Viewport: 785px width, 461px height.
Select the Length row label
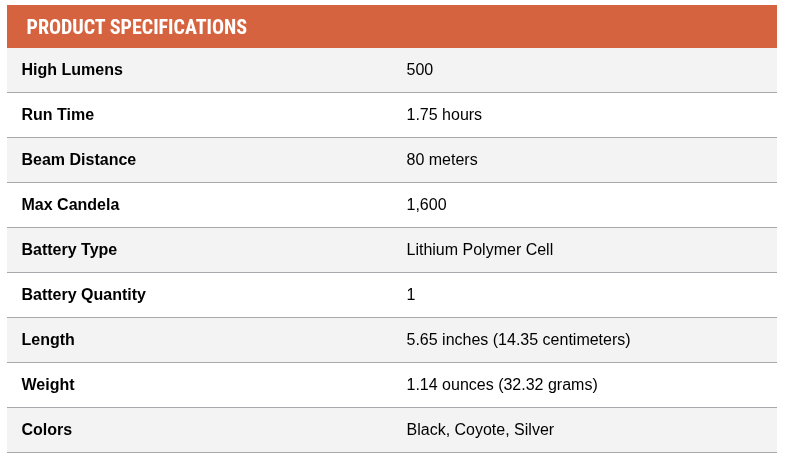[48, 340]
